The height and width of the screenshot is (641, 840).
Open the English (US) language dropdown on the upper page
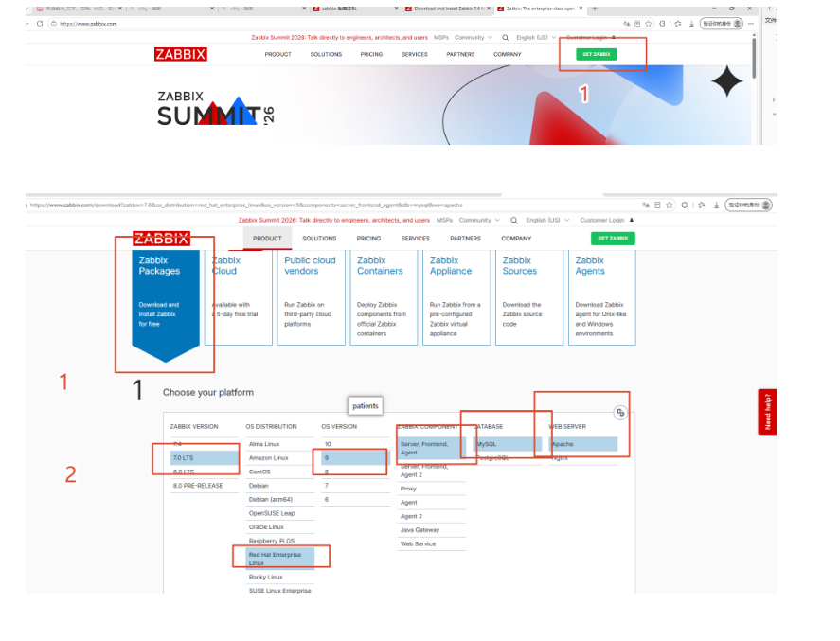tap(536, 38)
